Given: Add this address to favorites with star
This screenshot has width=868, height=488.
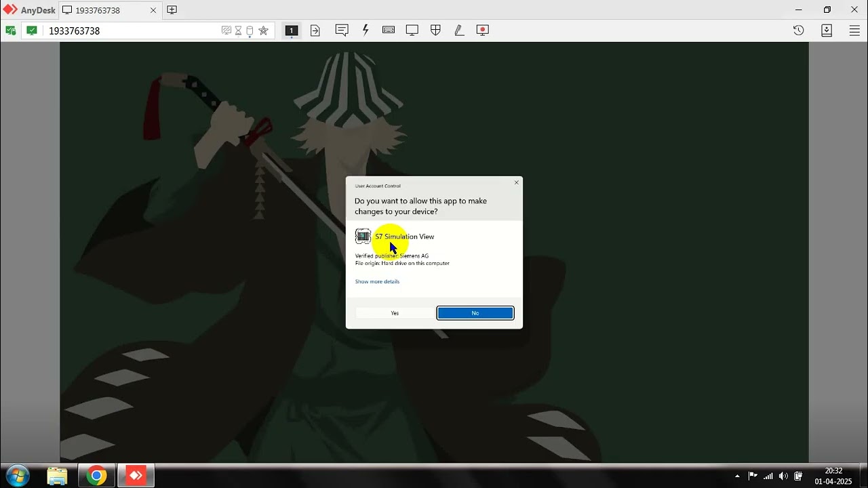Looking at the screenshot, I should (x=264, y=30).
